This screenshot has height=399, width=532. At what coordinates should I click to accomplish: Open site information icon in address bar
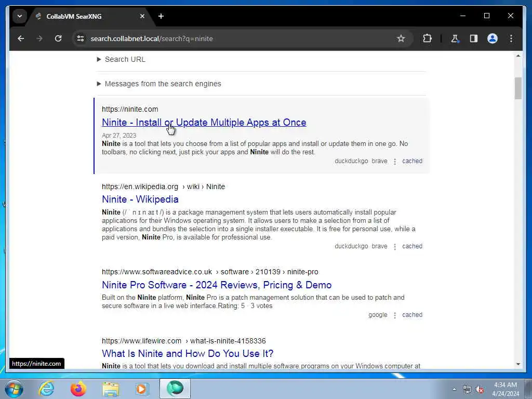click(x=81, y=38)
